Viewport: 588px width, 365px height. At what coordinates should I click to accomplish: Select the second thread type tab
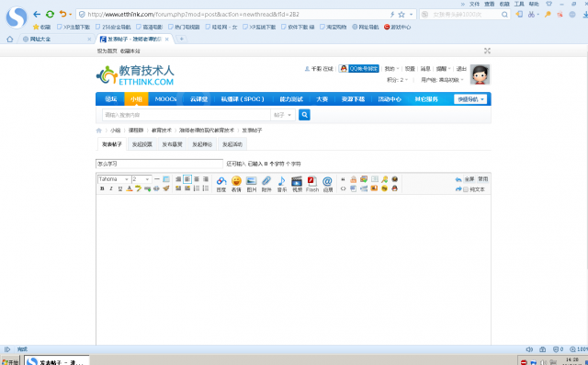(x=142, y=144)
